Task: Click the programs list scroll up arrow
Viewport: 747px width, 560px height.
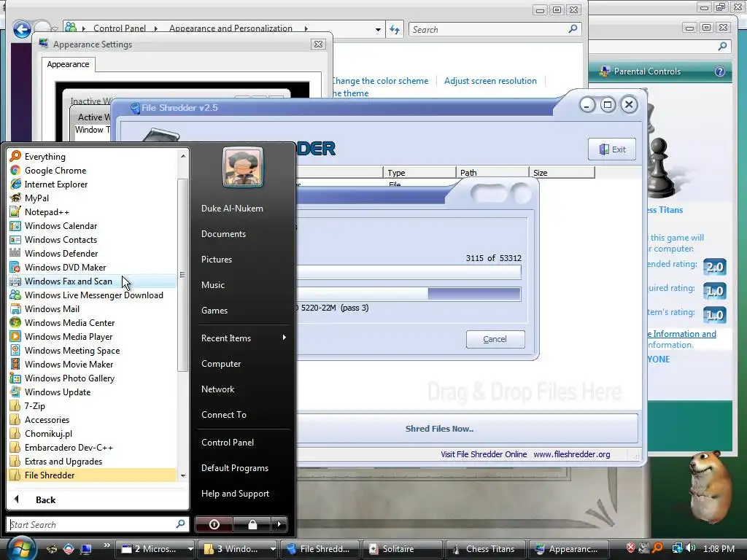Action: coord(183,156)
